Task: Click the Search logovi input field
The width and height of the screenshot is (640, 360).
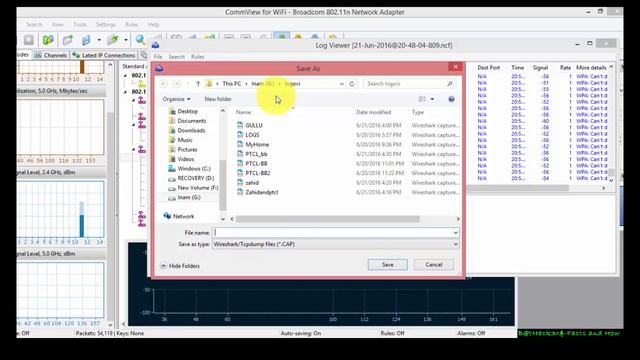Action: tap(409, 84)
